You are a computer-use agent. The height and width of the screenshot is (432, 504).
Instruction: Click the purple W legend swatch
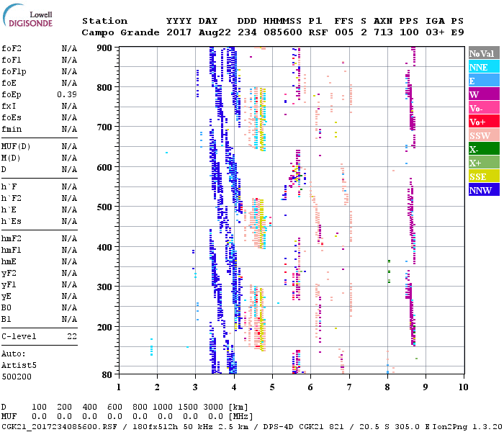[482, 94]
